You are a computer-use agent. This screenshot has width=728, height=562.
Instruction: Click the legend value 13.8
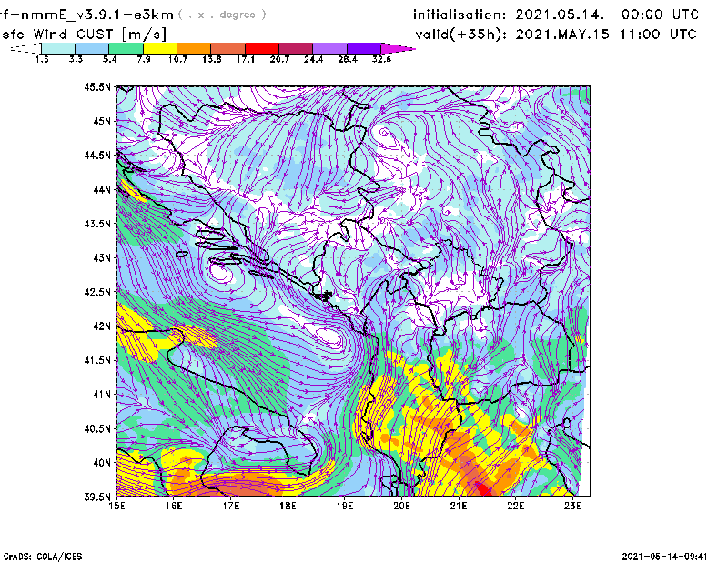(x=212, y=59)
